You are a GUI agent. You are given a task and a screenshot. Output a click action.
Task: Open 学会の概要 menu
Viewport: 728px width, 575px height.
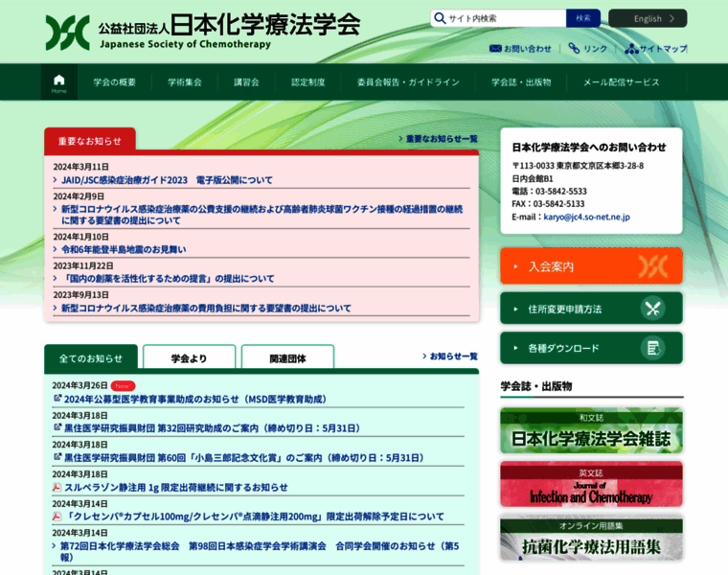tap(115, 82)
